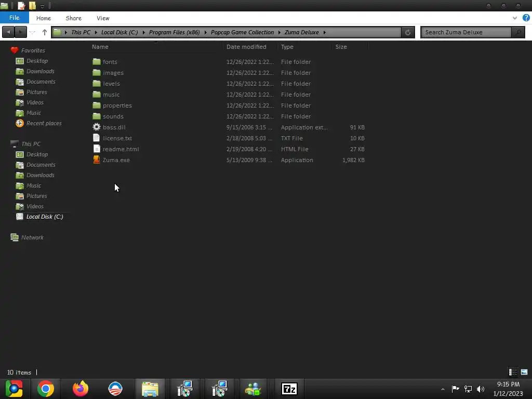Select the levels folder icon
The image size is (532, 399).
pos(97,84)
